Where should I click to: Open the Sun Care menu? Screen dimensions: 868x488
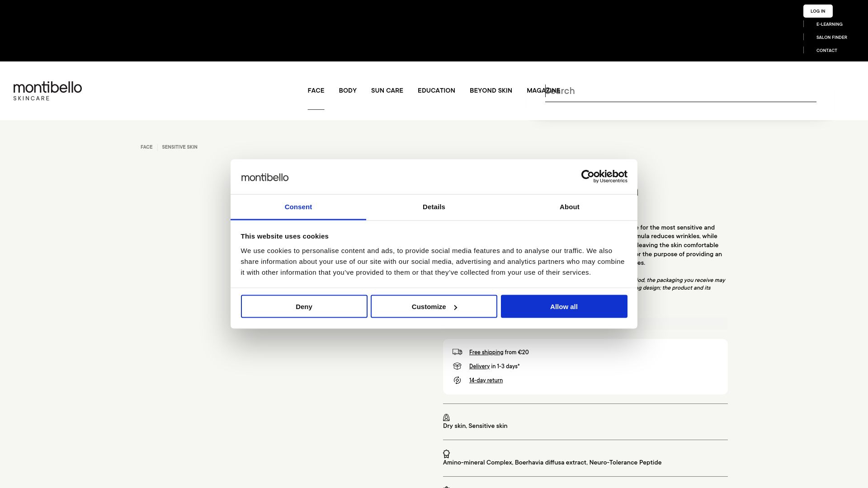point(387,90)
